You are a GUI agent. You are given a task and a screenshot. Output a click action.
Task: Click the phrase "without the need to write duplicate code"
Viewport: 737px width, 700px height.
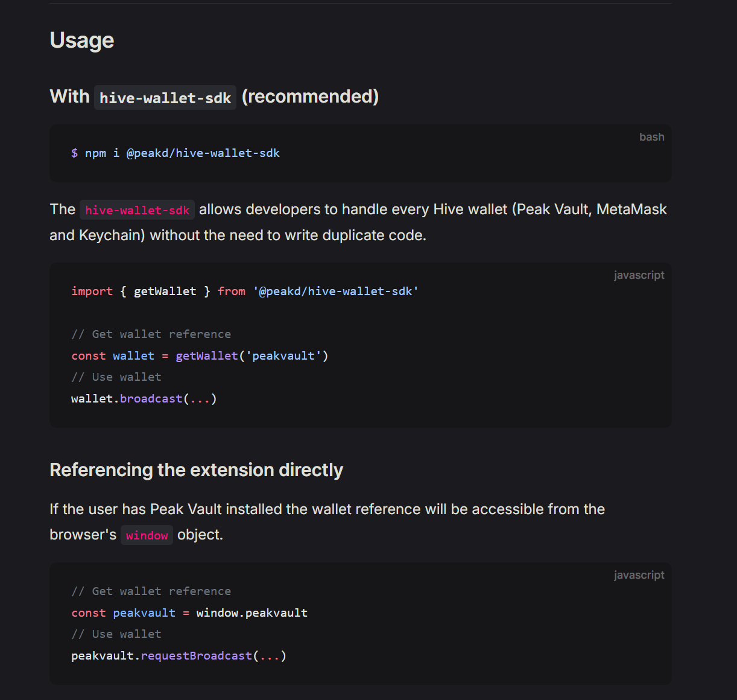tap(287, 235)
